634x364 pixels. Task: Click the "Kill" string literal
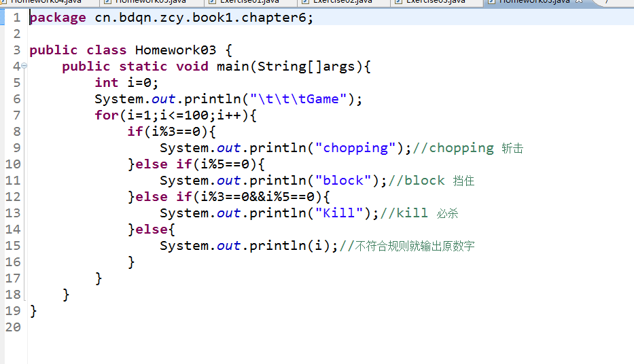tap(339, 213)
